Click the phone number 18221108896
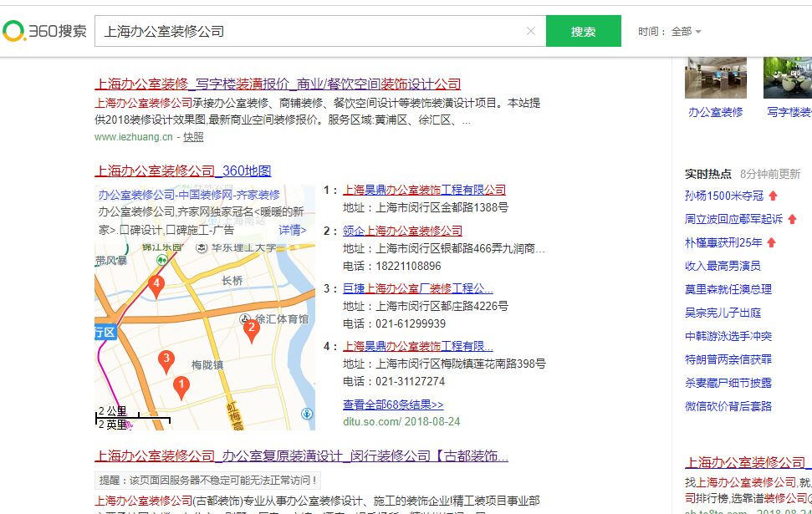 click(408, 266)
